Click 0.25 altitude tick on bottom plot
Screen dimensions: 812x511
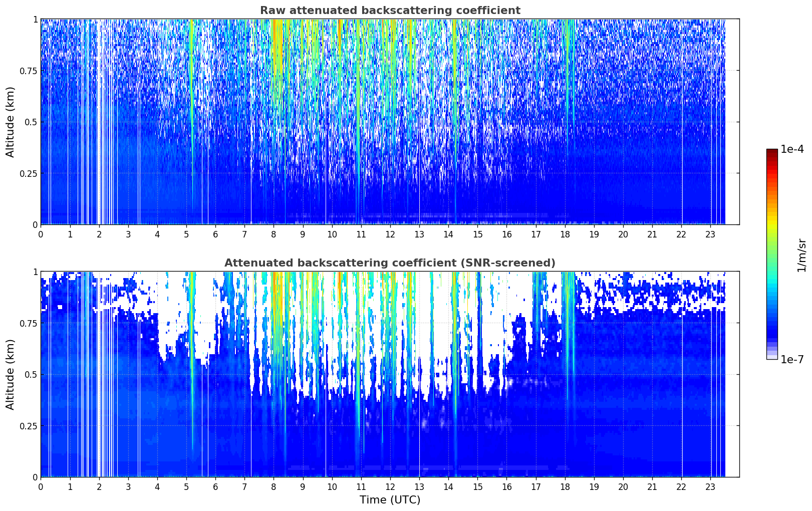(x=29, y=426)
